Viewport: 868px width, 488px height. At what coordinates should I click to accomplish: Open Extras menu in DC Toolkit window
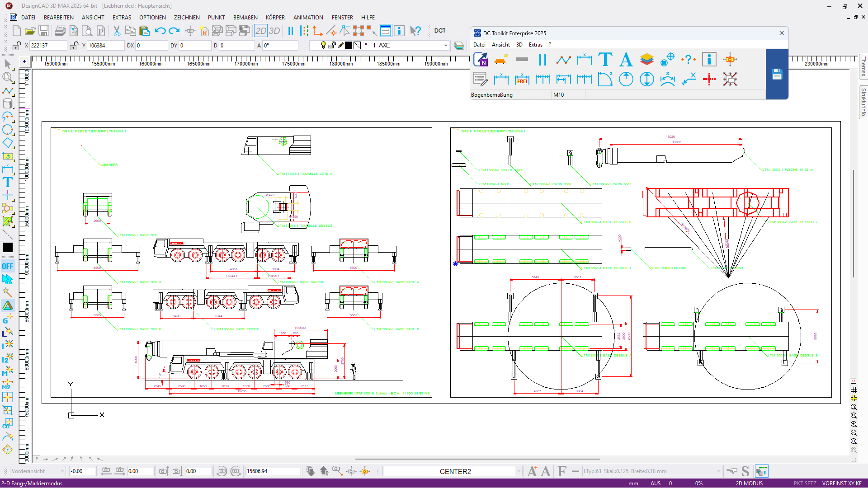click(x=535, y=45)
